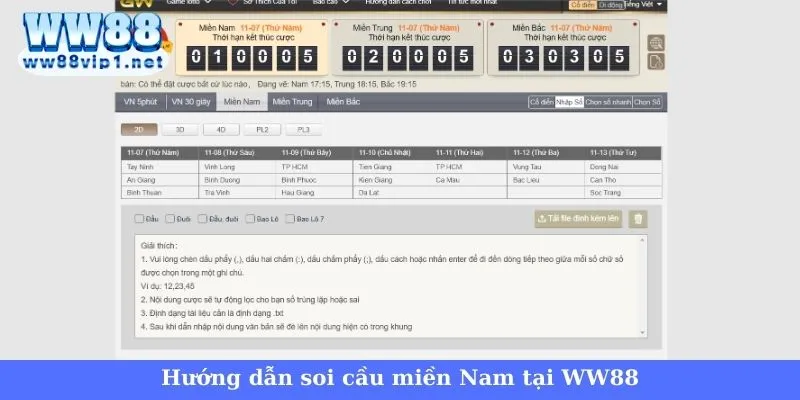Select the Miền Trung tab
The width and height of the screenshot is (800, 400).
292,102
